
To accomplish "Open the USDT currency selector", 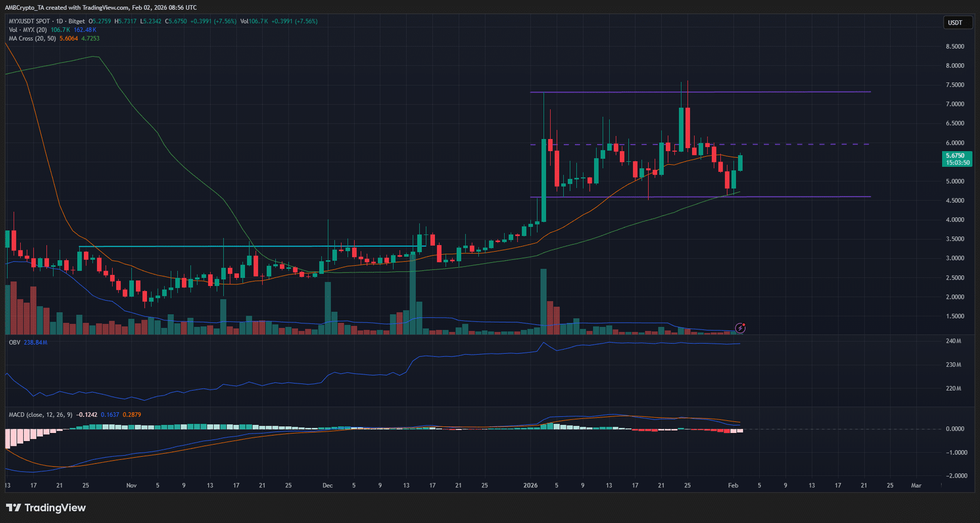I will coord(955,23).
